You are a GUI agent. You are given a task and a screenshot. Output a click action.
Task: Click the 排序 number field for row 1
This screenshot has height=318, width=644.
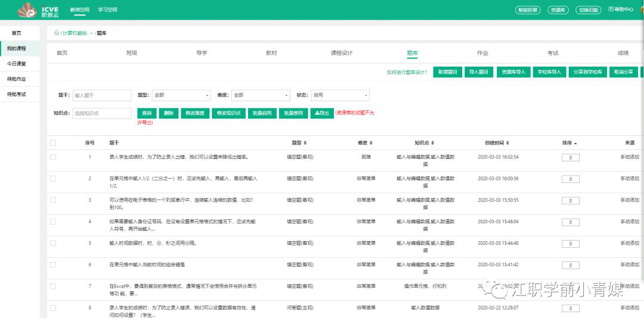pyautogui.click(x=571, y=158)
